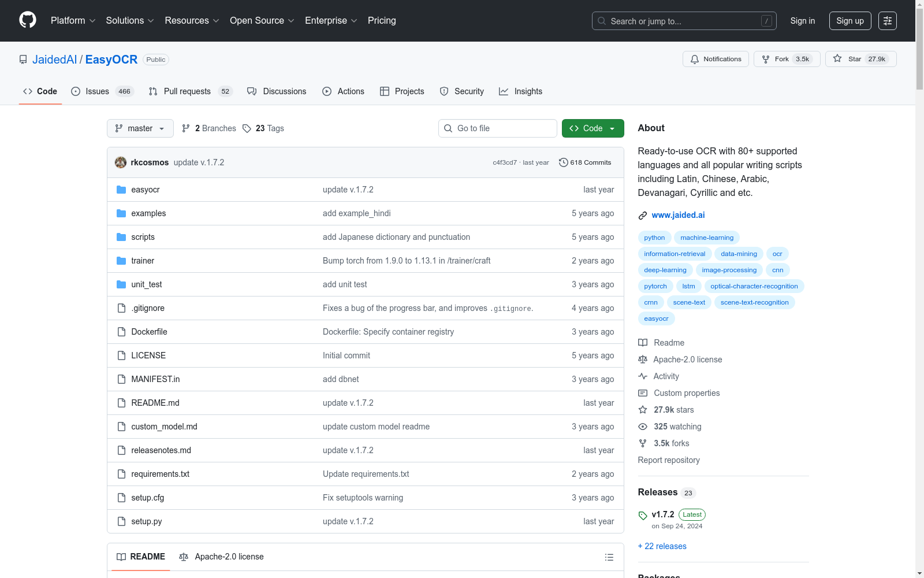Click the fork icon in the Fork button

766,59
